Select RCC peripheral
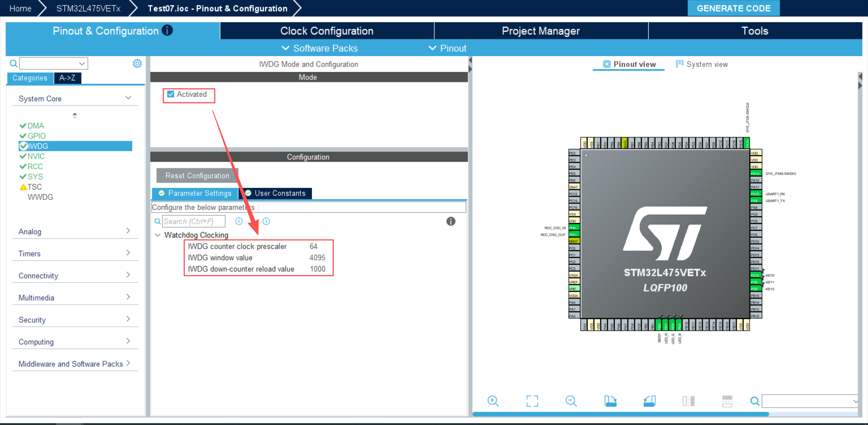Image resolution: width=868 pixels, height=425 pixels. (35, 167)
